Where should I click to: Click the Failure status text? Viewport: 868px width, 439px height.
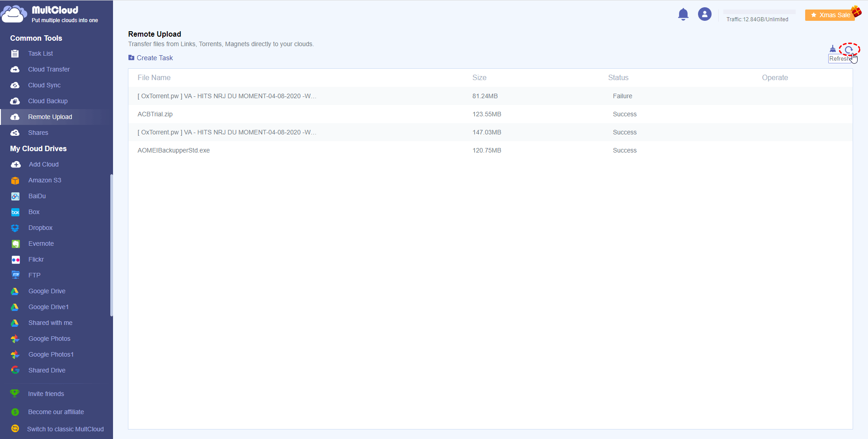point(623,96)
